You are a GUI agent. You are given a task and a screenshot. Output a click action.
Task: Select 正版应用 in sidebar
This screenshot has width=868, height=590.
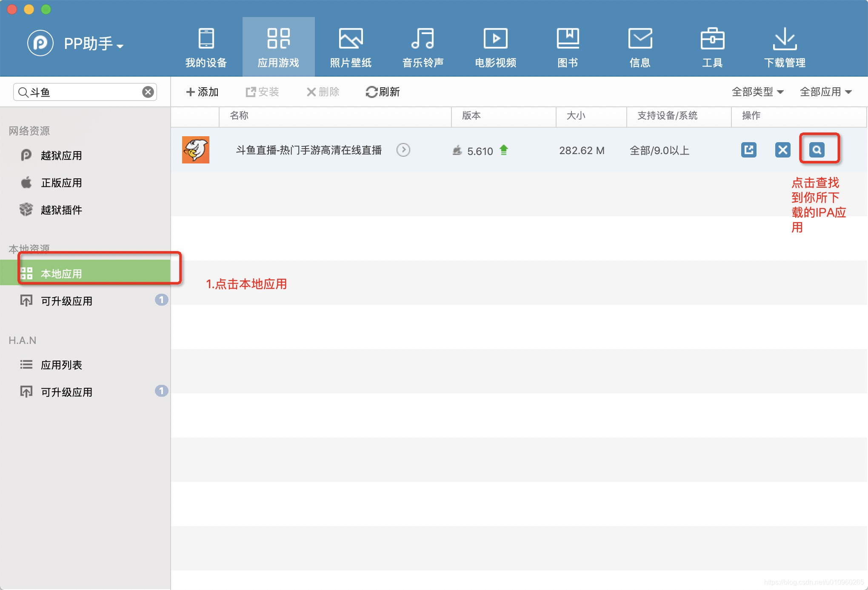pos(85,183)
